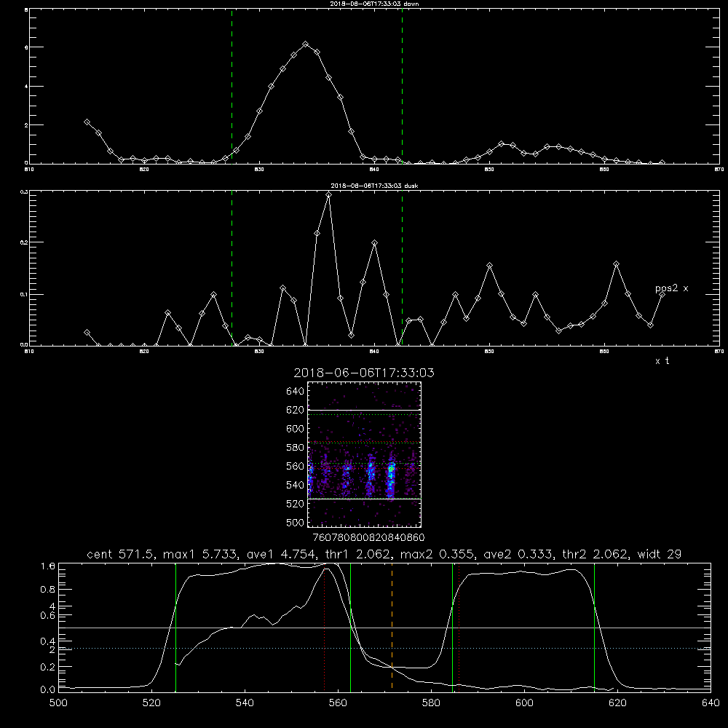Click the green line near 585 in bottom plot
This screenshot has width=728, height=728.
pyautogui.click(x=452, y=627)
